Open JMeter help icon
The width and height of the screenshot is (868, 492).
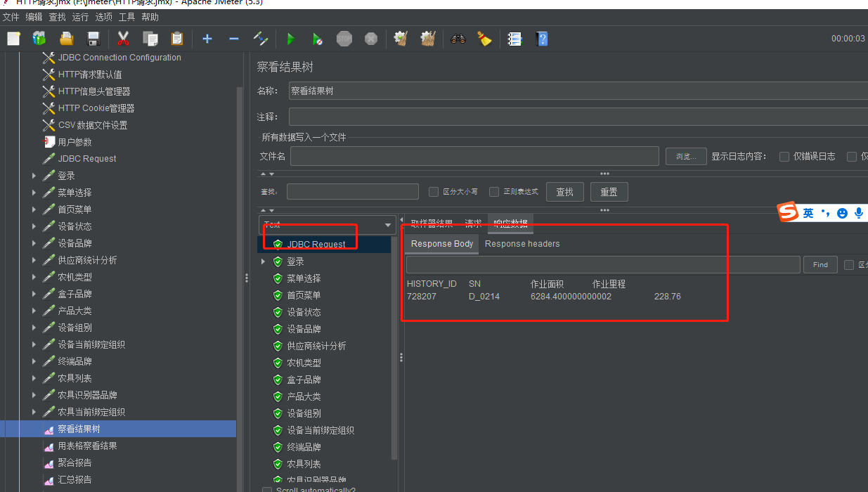(542, 39)
